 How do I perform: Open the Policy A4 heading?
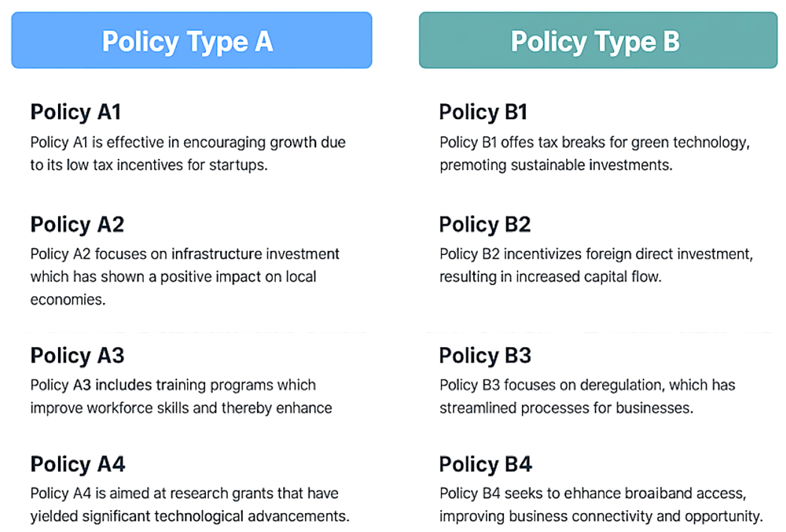78,464
